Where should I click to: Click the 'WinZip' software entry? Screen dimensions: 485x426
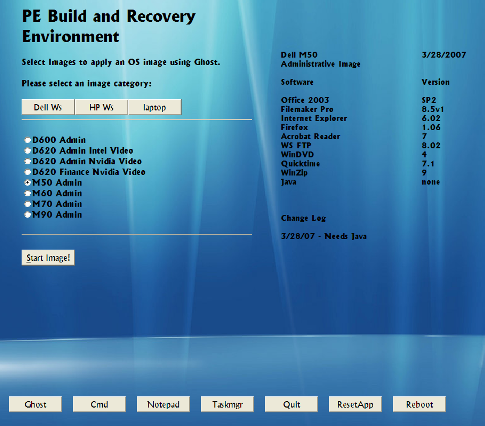click(x=294, y=172)
